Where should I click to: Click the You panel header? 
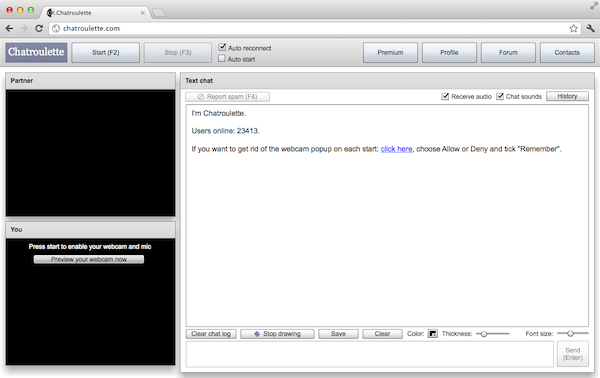90,230
